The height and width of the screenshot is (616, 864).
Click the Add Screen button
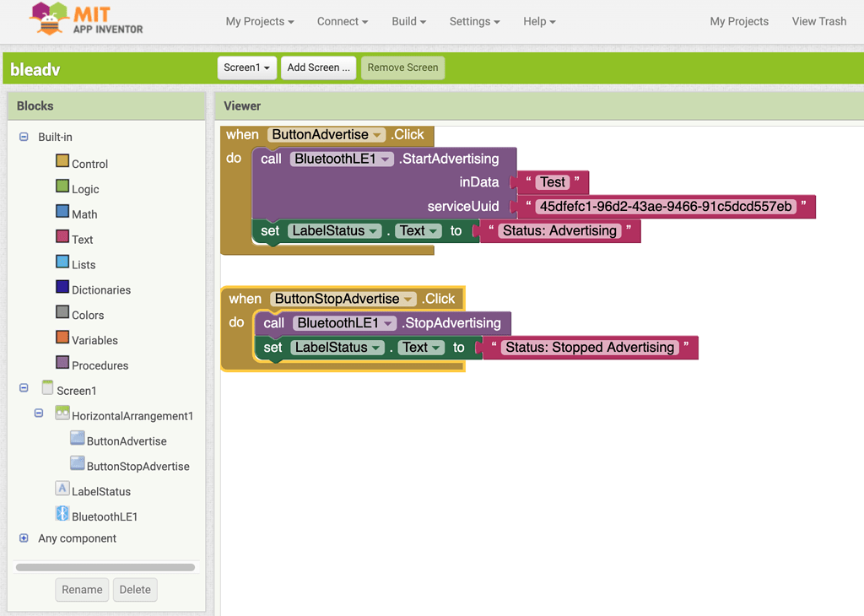tap(318, 68)
